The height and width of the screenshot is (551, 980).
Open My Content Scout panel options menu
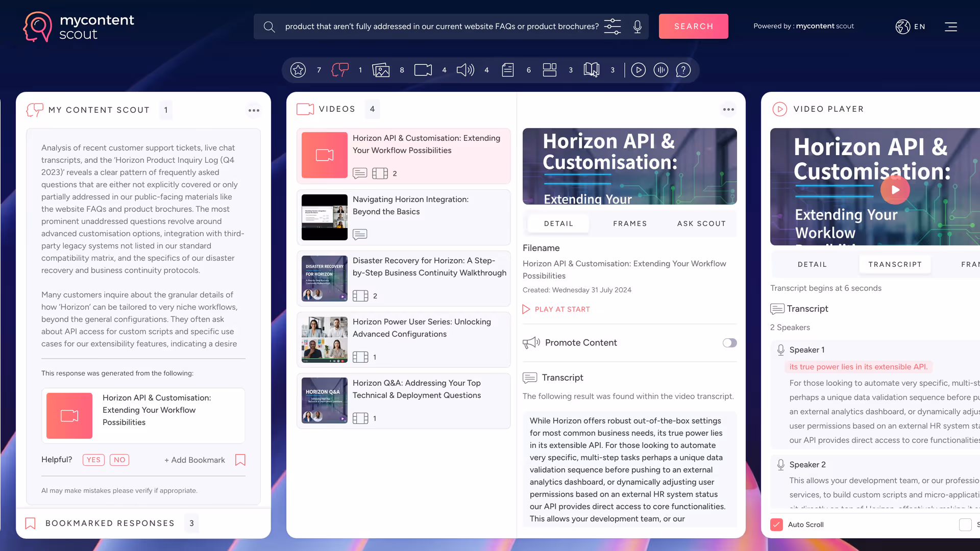pos(254,110)
